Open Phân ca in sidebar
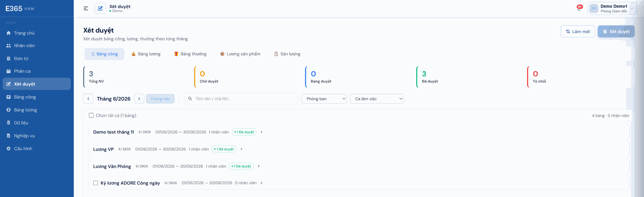This screenshot has height=197, width=644. pos(37,71)
